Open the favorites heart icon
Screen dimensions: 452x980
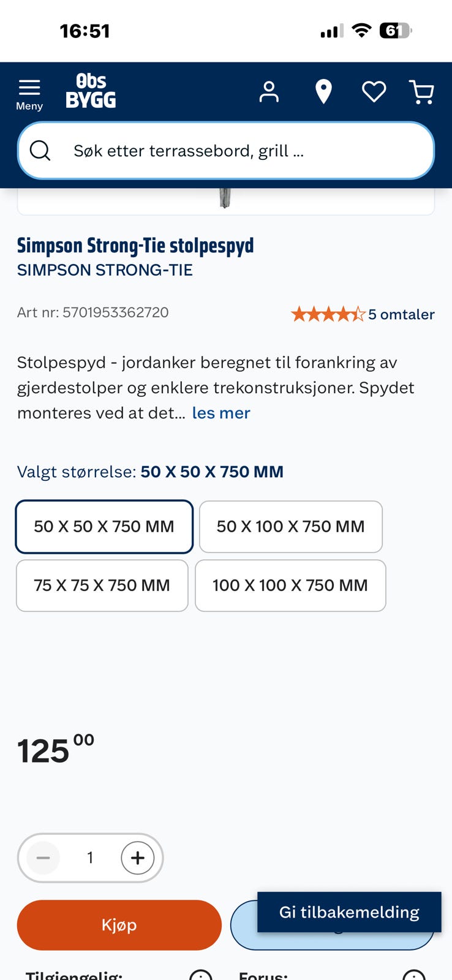click(374, 92)
